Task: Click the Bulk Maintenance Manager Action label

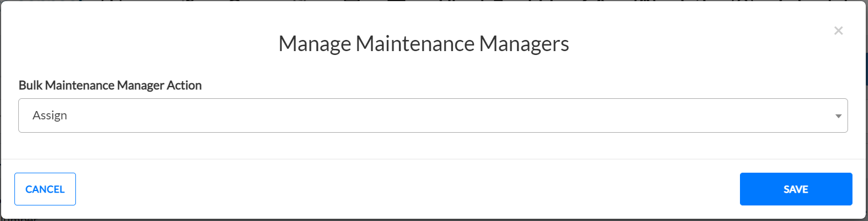Action: [110, 86]
